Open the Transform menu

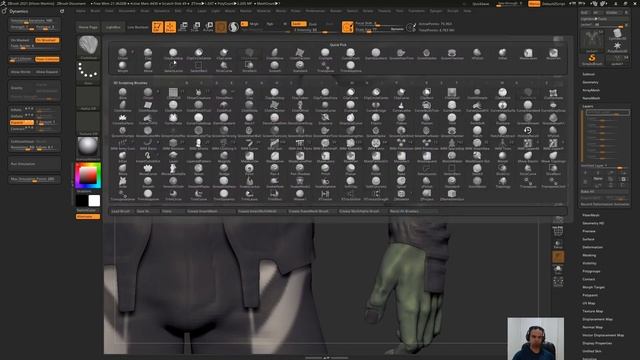pyautogui.click(x=416, y=11)
